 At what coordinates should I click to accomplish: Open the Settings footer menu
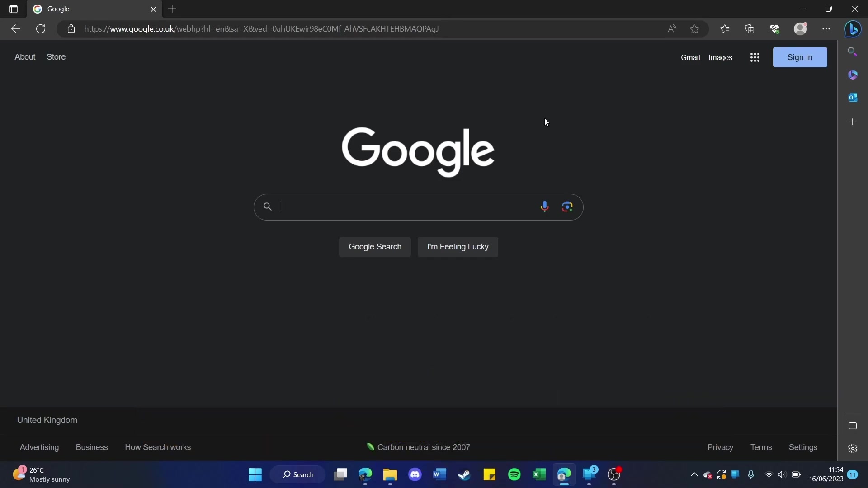pos(803,447)
